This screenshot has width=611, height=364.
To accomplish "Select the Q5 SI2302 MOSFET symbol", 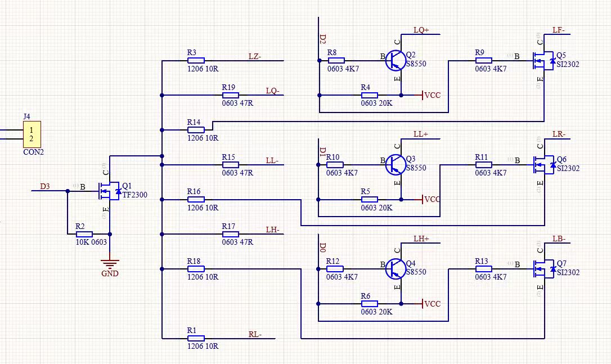I will (542, 60).
